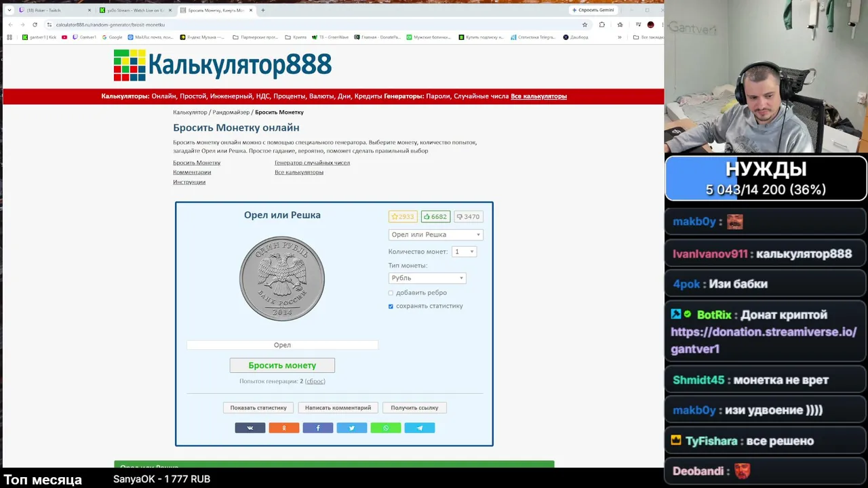This screenshot has height=488, width=868.
Task: Reset the attempt counter via сброс link
Action: (315, 382)
